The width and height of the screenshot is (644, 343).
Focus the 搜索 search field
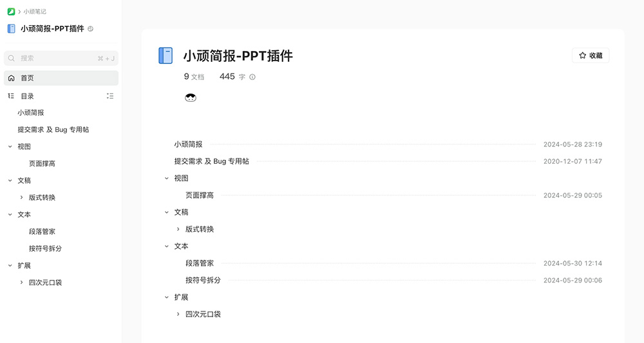pyautogui.click(x=61, y=59)
